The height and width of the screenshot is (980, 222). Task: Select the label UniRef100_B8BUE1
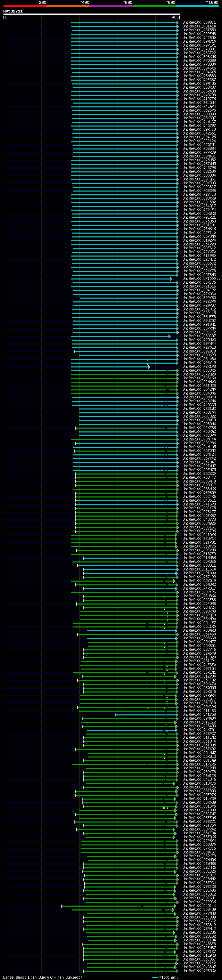point(199,566)
